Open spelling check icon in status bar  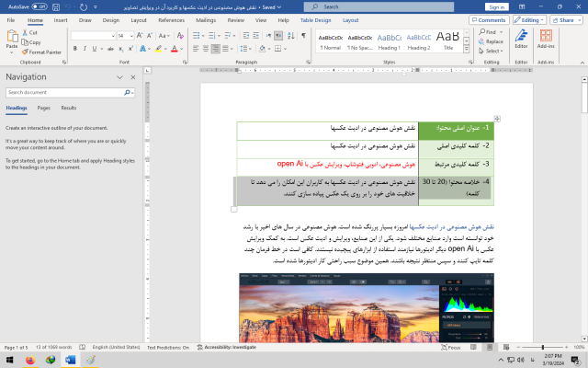[x=83, y=348]
